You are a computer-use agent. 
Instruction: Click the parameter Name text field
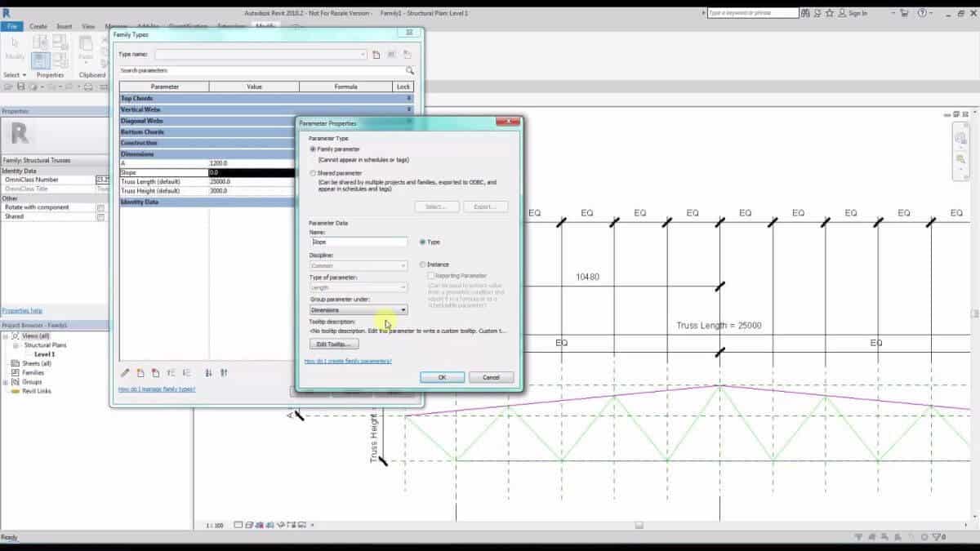[359, 242]
